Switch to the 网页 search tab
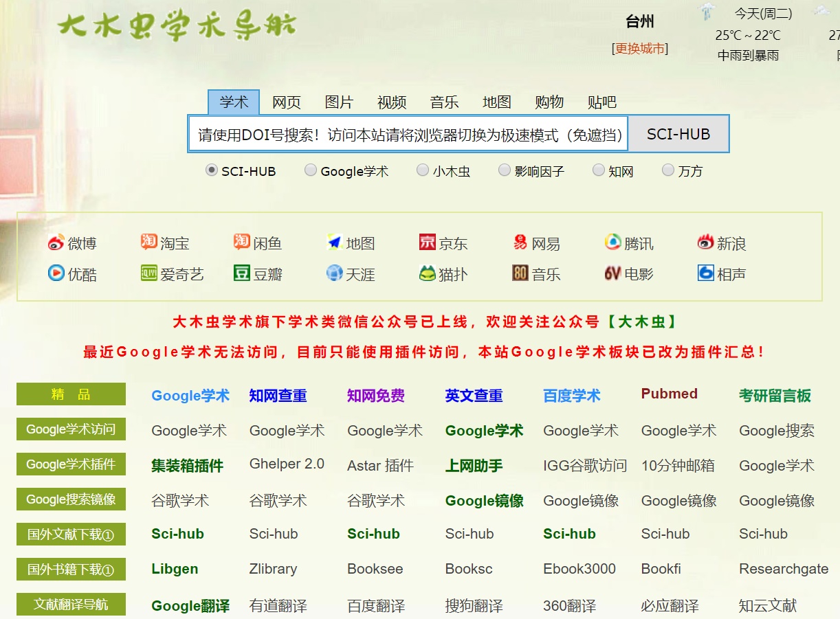 287,102
